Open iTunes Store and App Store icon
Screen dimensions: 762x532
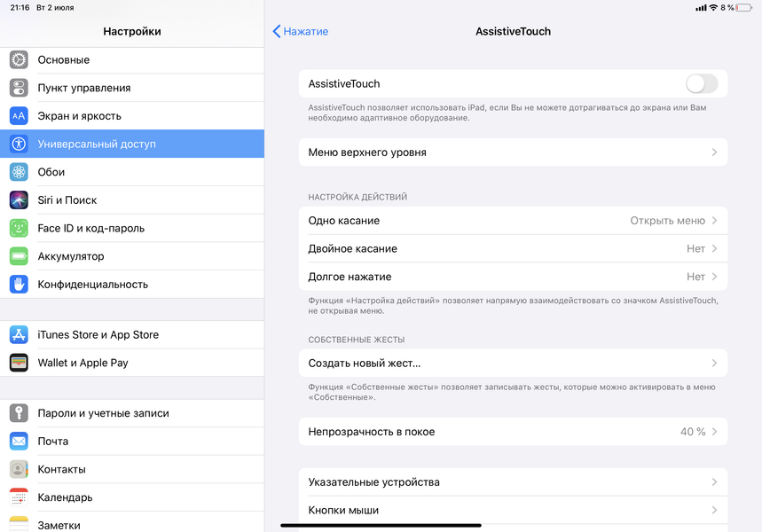20,335
